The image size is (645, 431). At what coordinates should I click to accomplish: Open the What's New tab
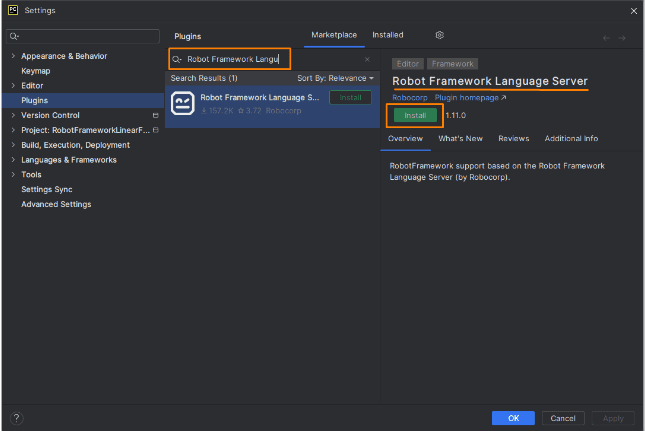(460, 139)
